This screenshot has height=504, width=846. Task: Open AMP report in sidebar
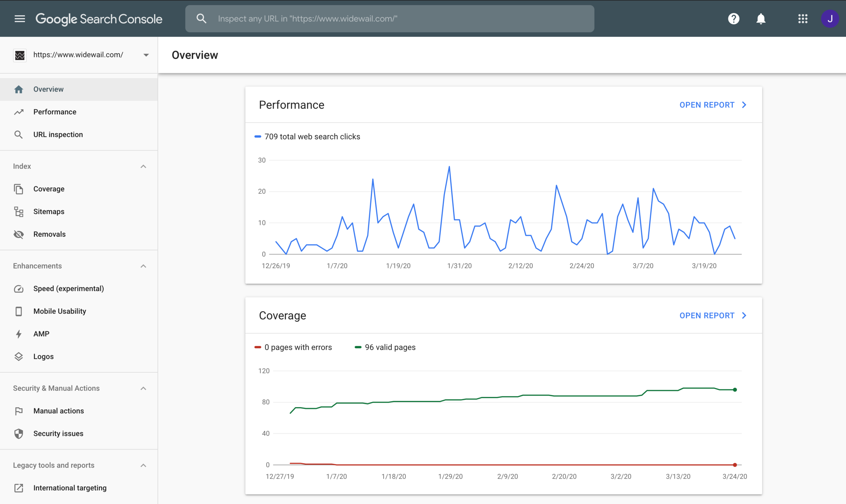coord(79,334)
